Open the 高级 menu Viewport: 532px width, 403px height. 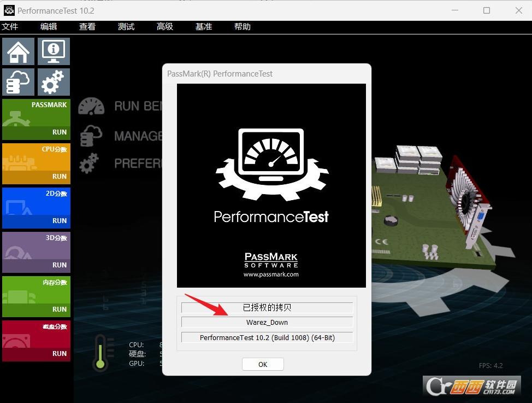165,27
